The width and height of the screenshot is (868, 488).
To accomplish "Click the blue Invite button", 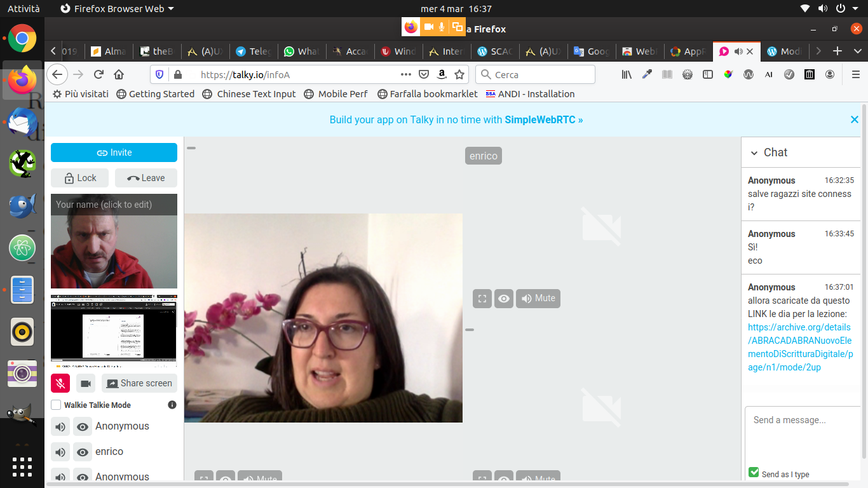I will [114, 152].
